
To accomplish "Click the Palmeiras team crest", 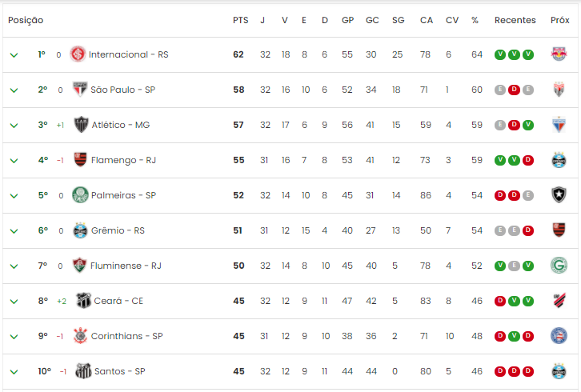I will [x=80, y=195].
